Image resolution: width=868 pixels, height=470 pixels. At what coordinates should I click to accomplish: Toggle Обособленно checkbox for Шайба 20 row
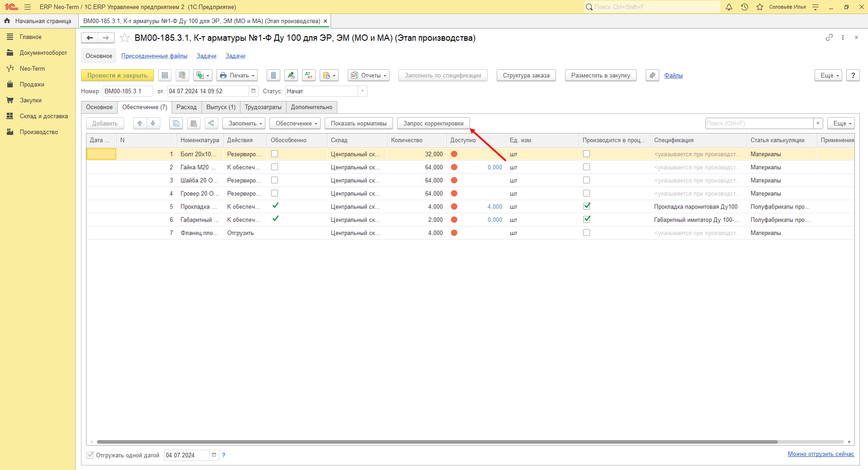click(x=274, y=180)
